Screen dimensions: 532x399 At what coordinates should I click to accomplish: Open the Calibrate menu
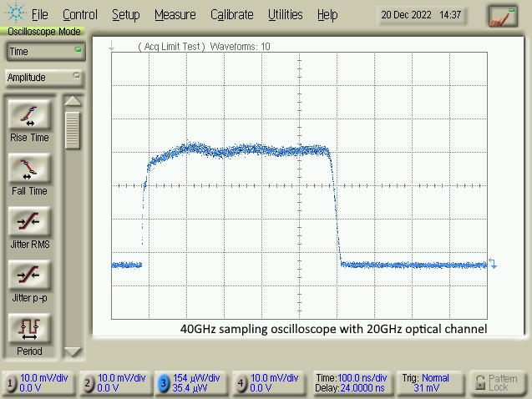click(232, 15)
